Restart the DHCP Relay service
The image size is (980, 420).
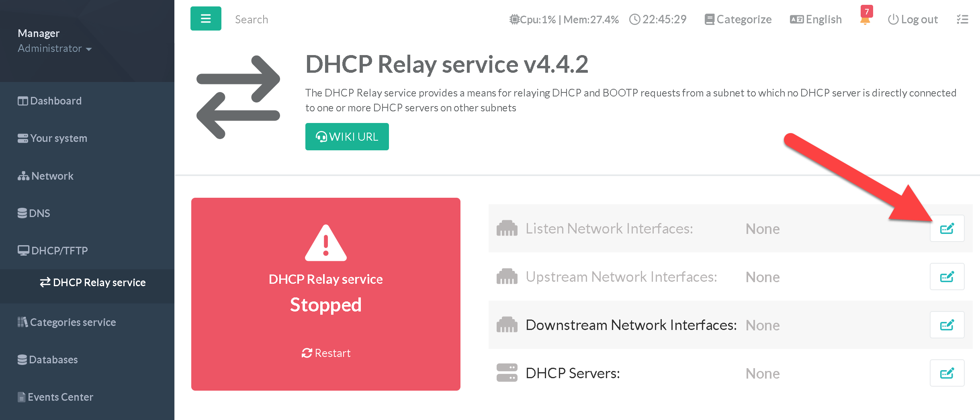click(326, 353)
